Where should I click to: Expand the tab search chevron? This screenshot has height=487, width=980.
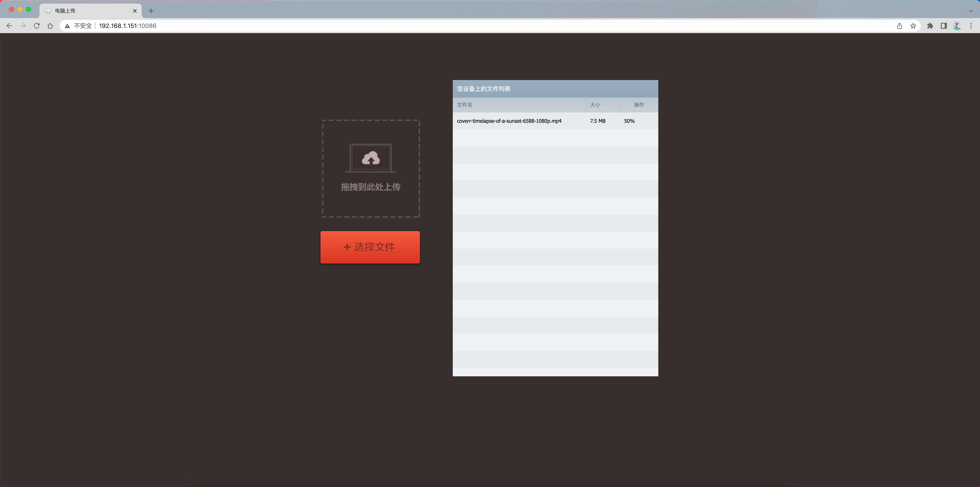coord(971,11)
